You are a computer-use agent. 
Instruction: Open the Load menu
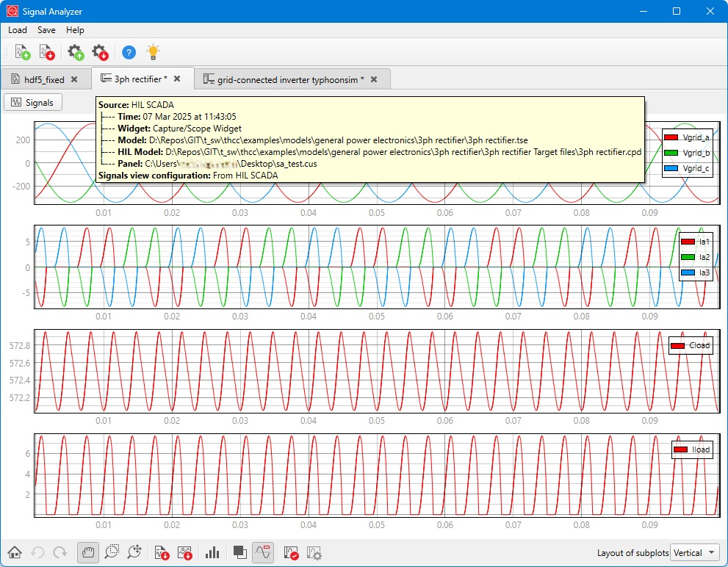click(17, 30)
